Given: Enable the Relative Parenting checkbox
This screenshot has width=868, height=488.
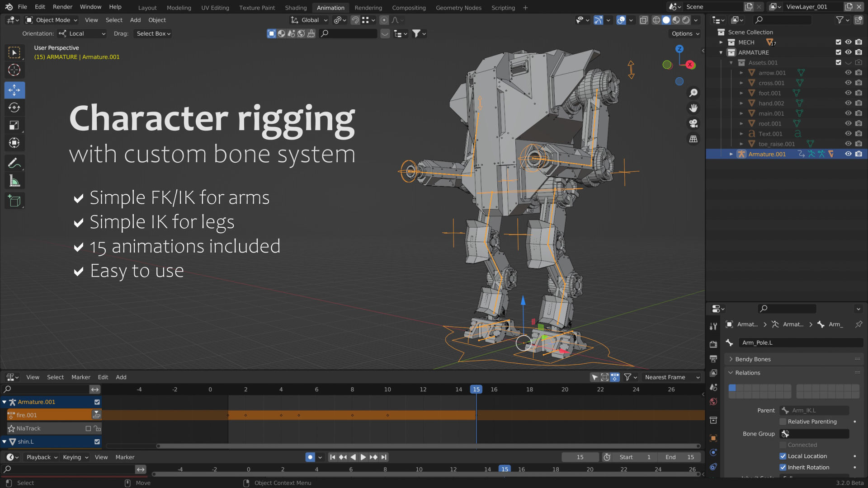Looking at the screenshot, I should pyautogui.click(x=783, y=422).
